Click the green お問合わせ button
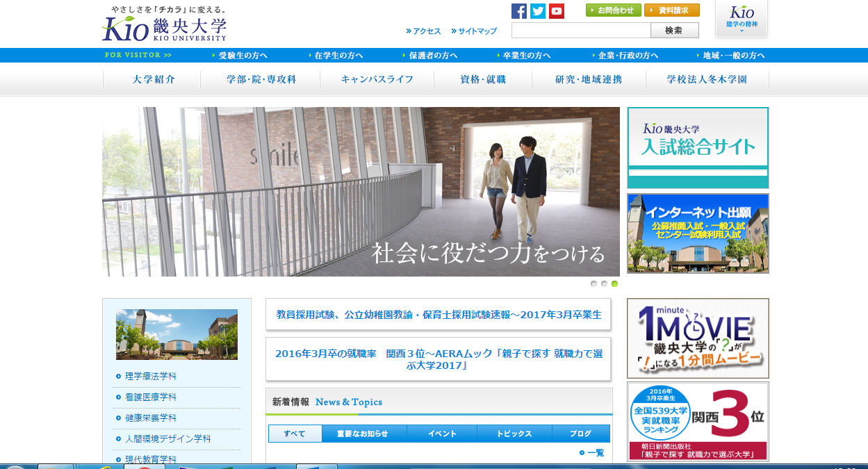This screenshot has width=868, height=469. coord(613,10)
